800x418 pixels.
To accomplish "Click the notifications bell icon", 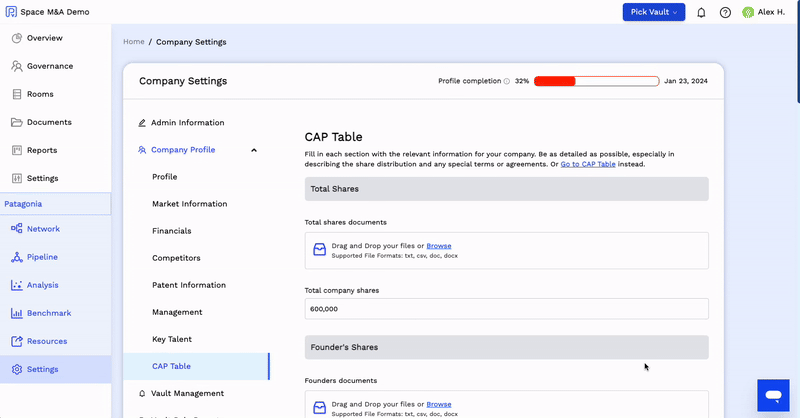I will 701,12.
